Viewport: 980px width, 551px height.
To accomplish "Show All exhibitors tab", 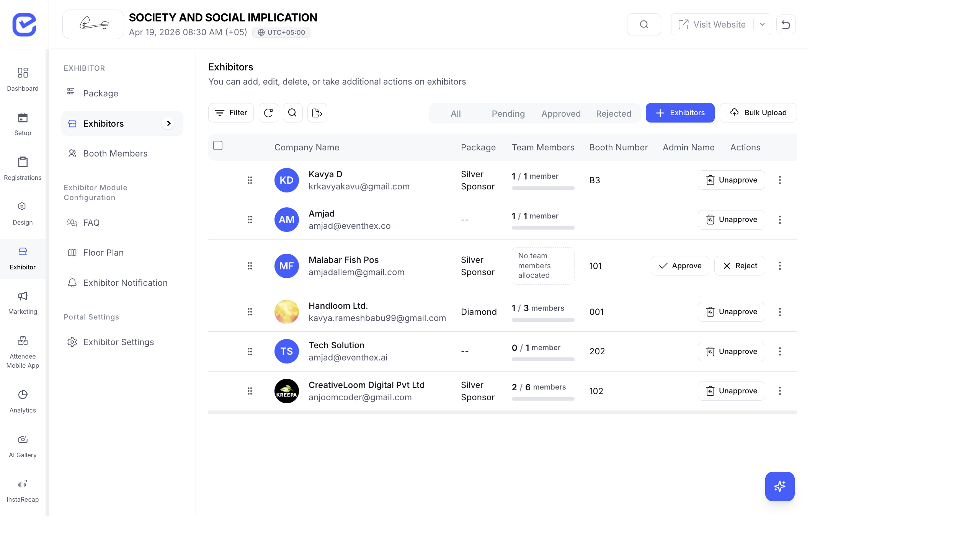I will [456, 114].
